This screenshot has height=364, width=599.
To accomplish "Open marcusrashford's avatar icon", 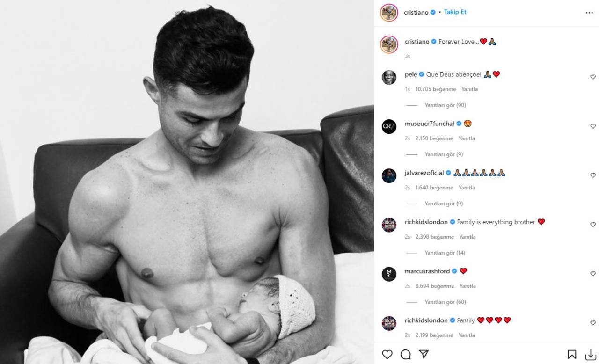I will pyautogui.click(x=389, y=274).
